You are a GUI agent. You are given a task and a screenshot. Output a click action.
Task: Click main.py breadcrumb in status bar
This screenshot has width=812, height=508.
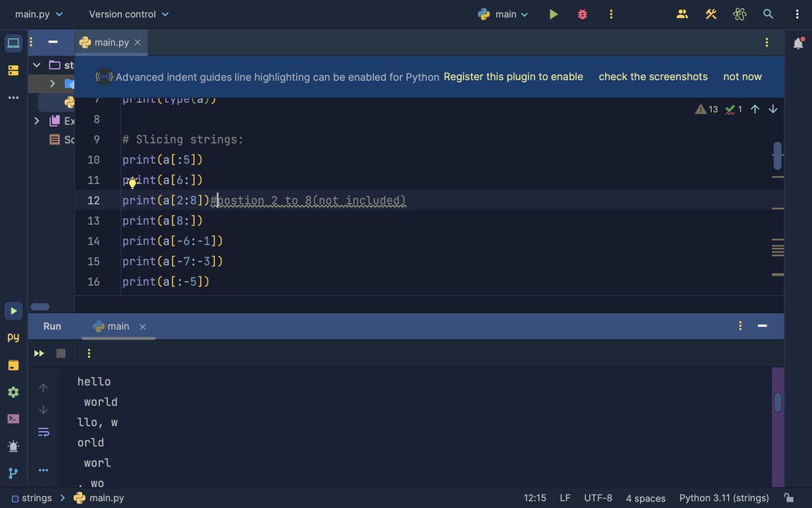[x=99, y=498]
